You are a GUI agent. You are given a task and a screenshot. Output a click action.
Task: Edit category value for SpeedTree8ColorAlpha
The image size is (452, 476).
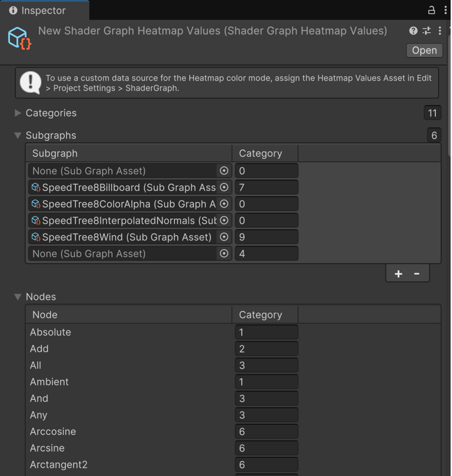pyautogui.click(x=266, y=204)
